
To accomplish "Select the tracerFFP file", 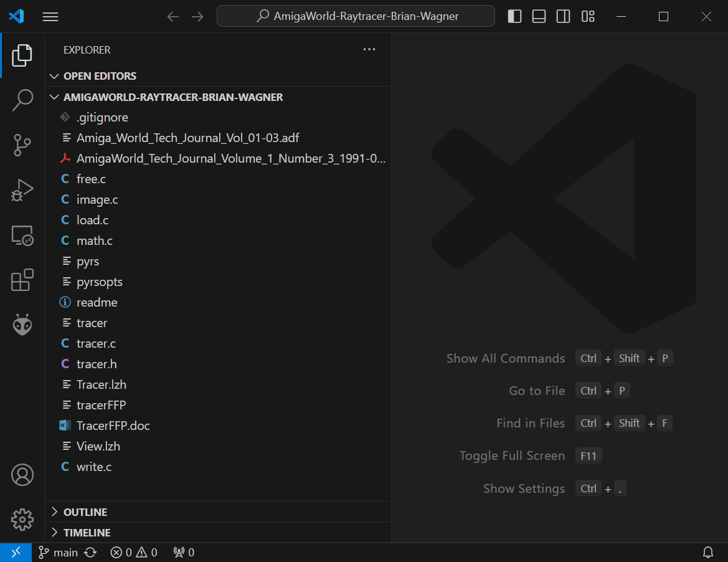I will tap(217, 405).
